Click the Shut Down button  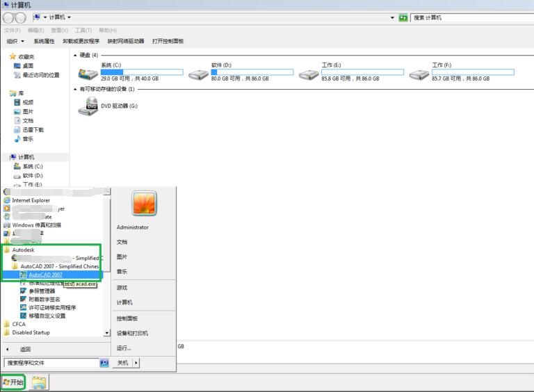point(123,363)
